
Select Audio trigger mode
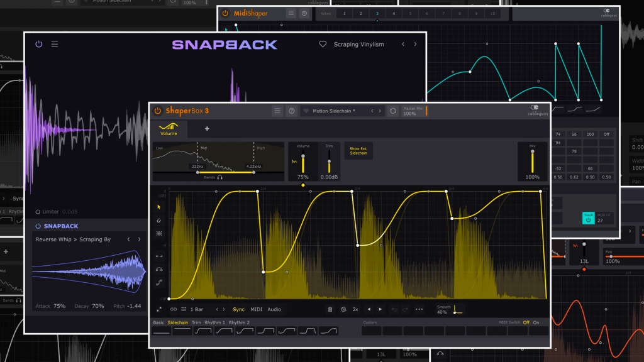[274, 309]
